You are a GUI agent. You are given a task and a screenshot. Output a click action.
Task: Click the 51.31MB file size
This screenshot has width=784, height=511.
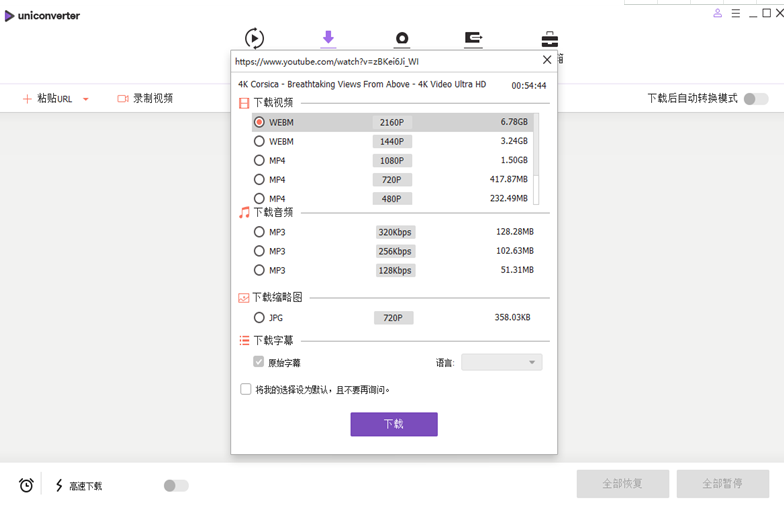click(x=517, y=270)
